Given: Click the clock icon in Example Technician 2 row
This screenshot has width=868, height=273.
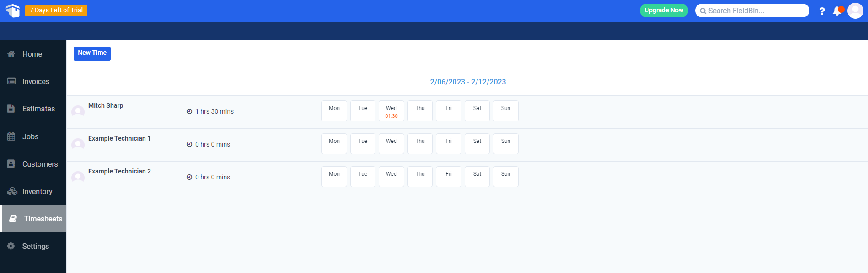Looking at the screenshot, I should click(x=189, y=177).
